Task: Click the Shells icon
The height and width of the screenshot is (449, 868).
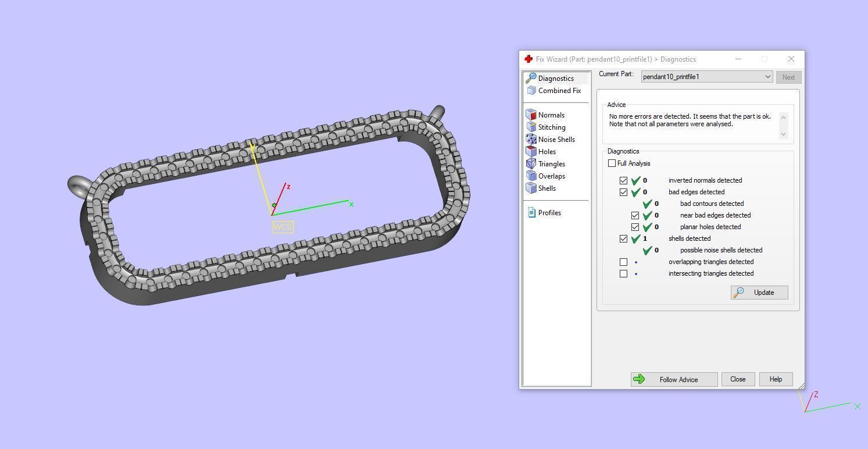Action: click(x=531, y=188)
